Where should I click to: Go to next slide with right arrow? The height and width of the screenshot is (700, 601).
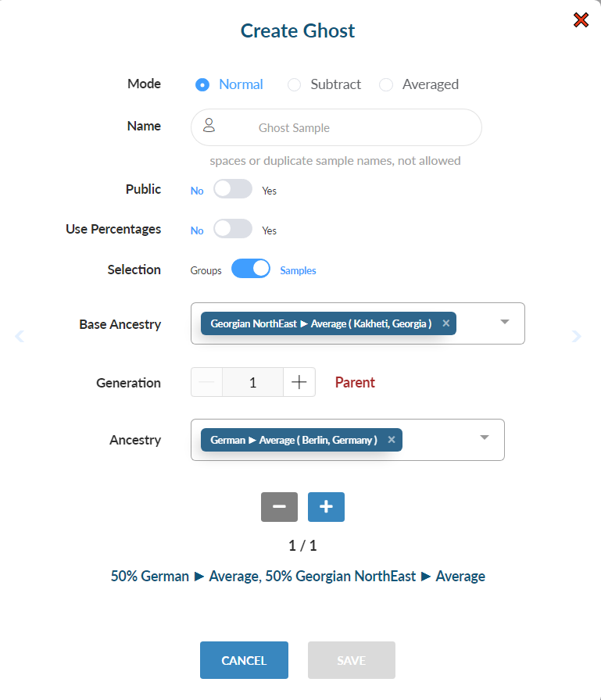pos(577,336)
